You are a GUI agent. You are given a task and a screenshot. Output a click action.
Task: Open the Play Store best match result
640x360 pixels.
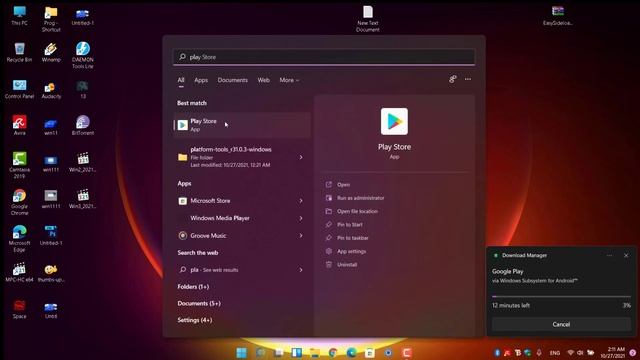click(242, 125)
